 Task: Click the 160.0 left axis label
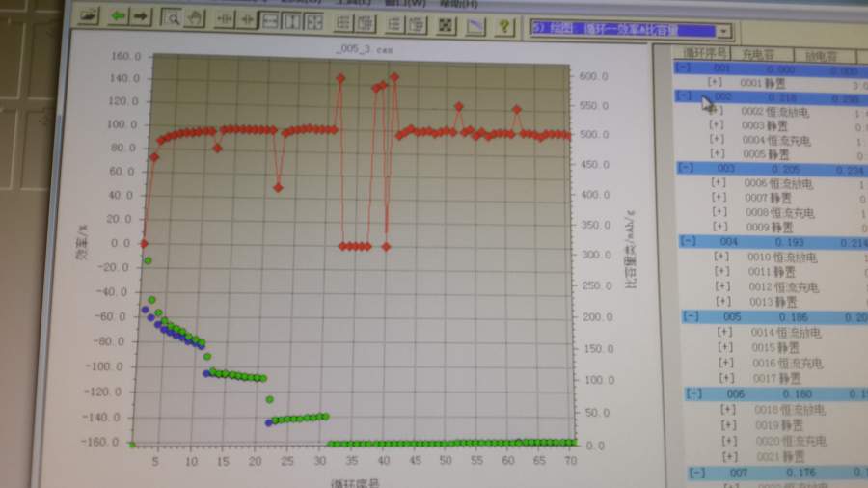pyautogui.click(x=125, y=55)
